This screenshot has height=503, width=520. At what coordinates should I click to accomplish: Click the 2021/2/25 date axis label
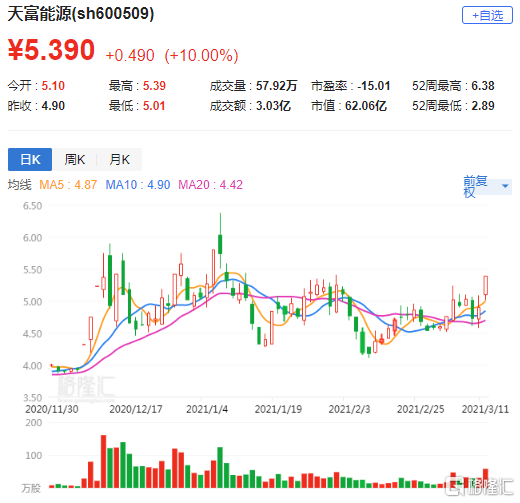[421, 409]
